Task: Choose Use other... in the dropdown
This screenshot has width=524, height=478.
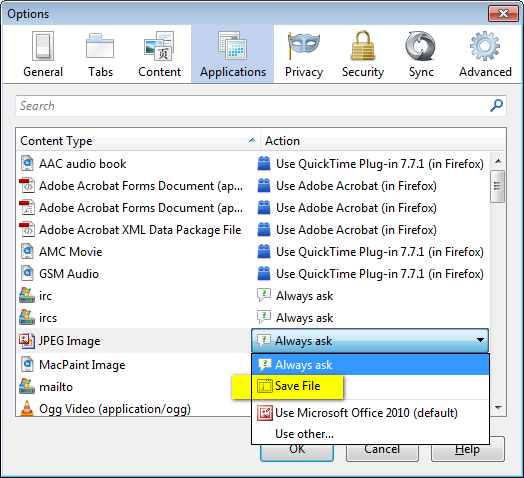Action: point(370,434)
